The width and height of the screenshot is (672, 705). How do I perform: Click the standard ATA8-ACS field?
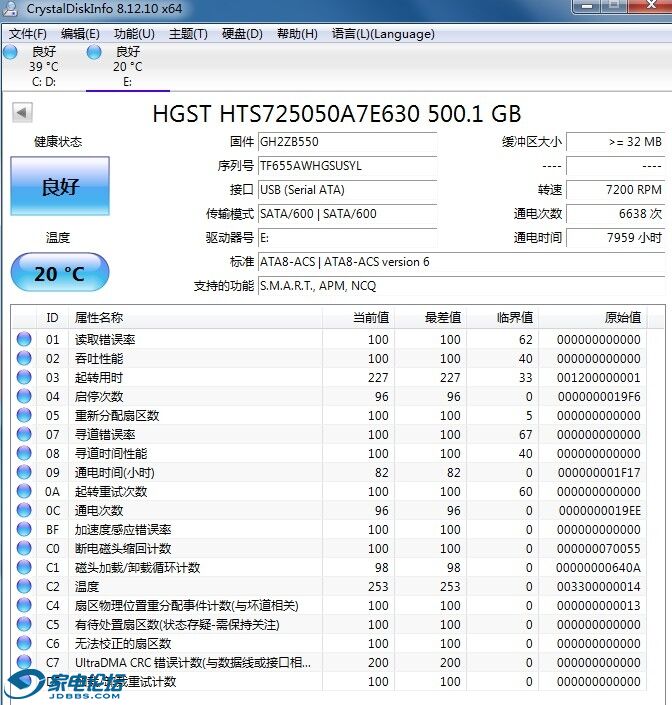(462, 262)
